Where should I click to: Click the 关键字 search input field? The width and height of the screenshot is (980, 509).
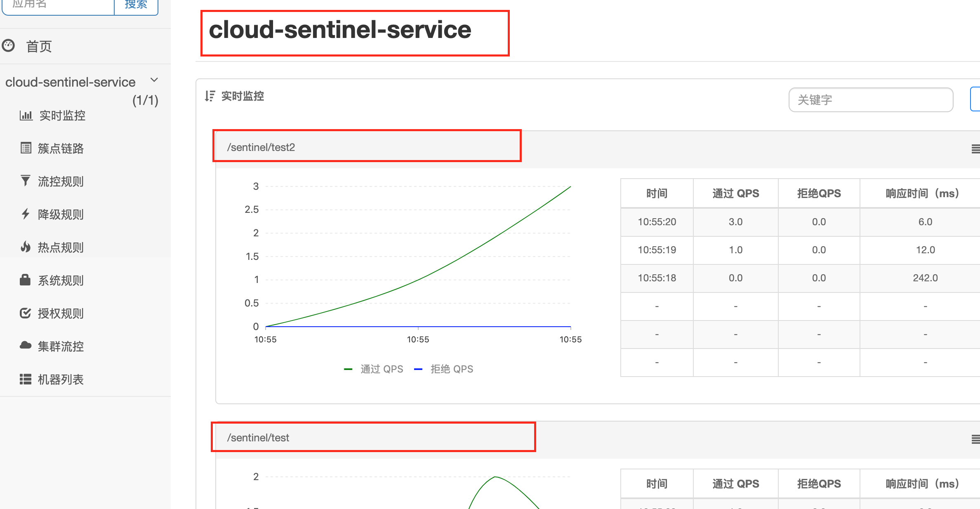[x=870, y=100]
